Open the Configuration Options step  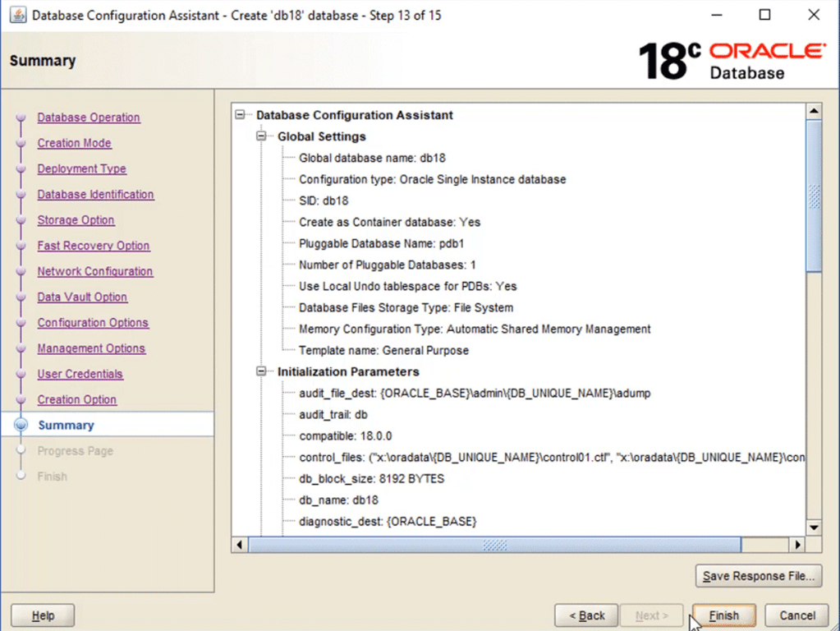point(93,323)
